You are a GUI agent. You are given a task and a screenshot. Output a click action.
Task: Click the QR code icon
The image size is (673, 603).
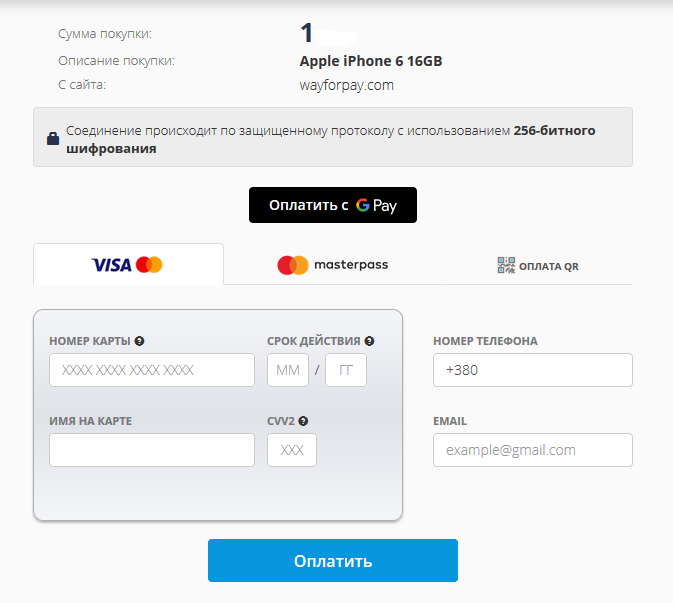point(506,265)
